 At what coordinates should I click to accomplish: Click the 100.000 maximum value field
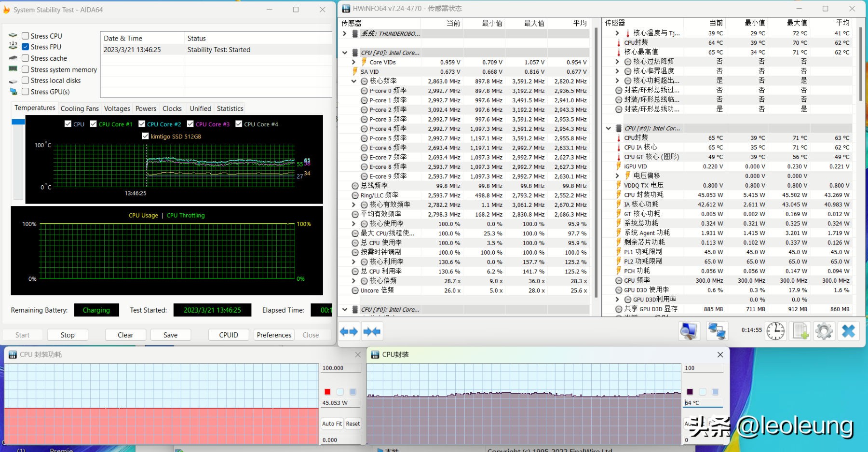click(x=340, y=368)
